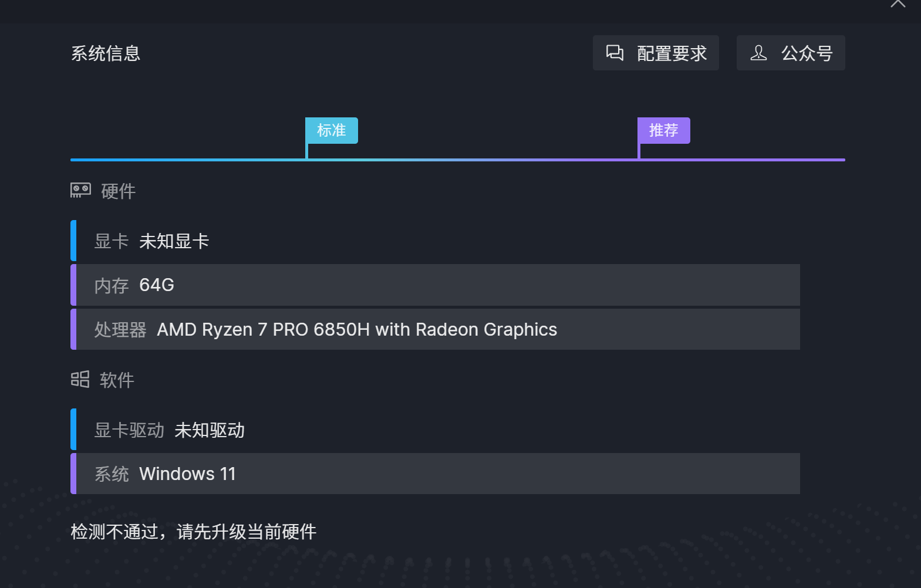This screenshot has width=921, height=588.
Task: Open the 公众号 official account button
Action: click(791, 53)
